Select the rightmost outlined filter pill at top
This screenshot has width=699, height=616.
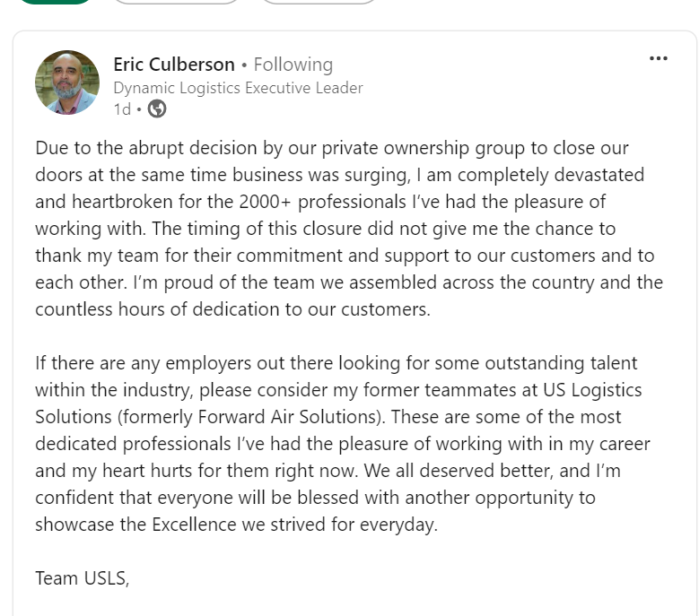318,1
